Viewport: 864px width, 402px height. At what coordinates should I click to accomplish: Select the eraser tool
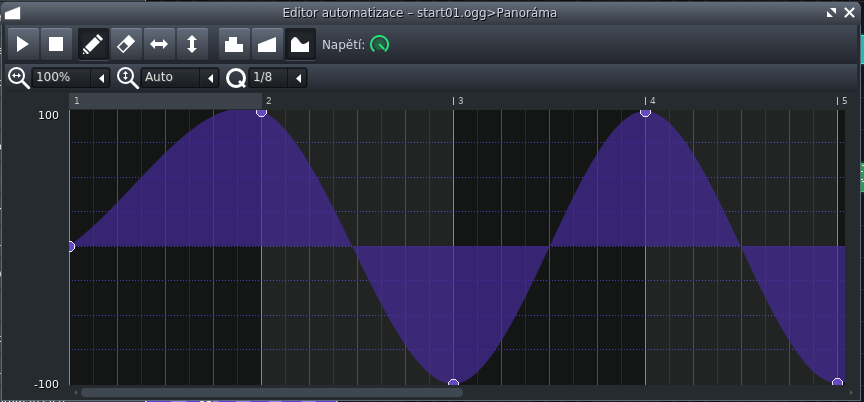126,44
